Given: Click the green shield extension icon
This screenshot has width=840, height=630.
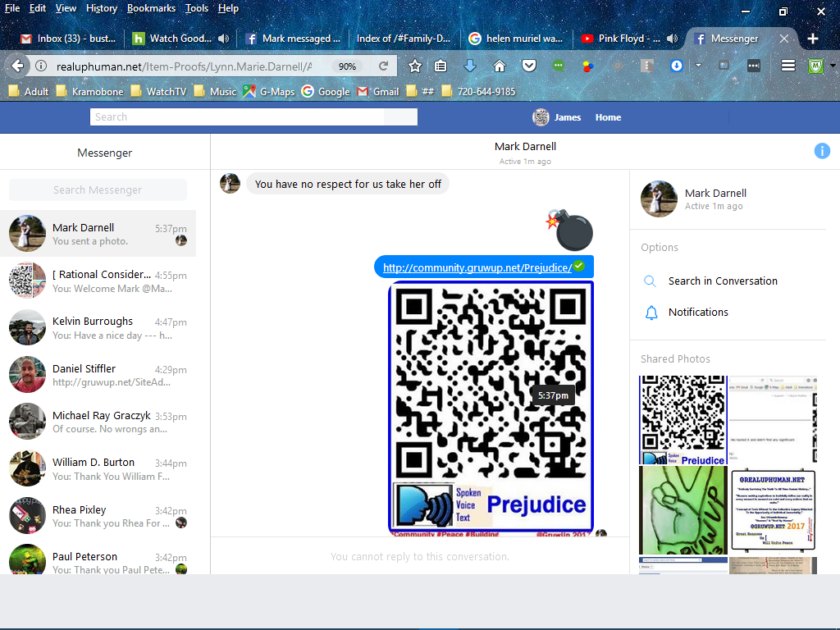Looking at the screenshot, I should (x=815, y=66).
